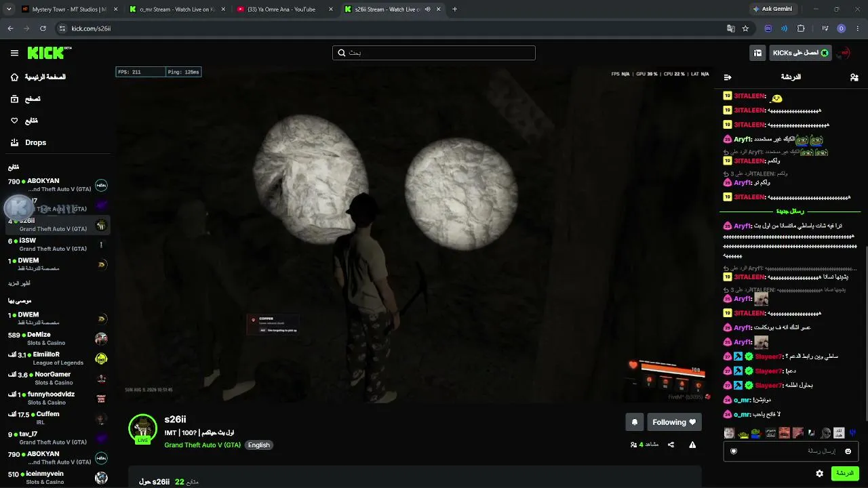Open Grand Theft Auto V (GTA) category link
Image resolution: width=868 pixels, height=488 pixels.
[202, 445]
